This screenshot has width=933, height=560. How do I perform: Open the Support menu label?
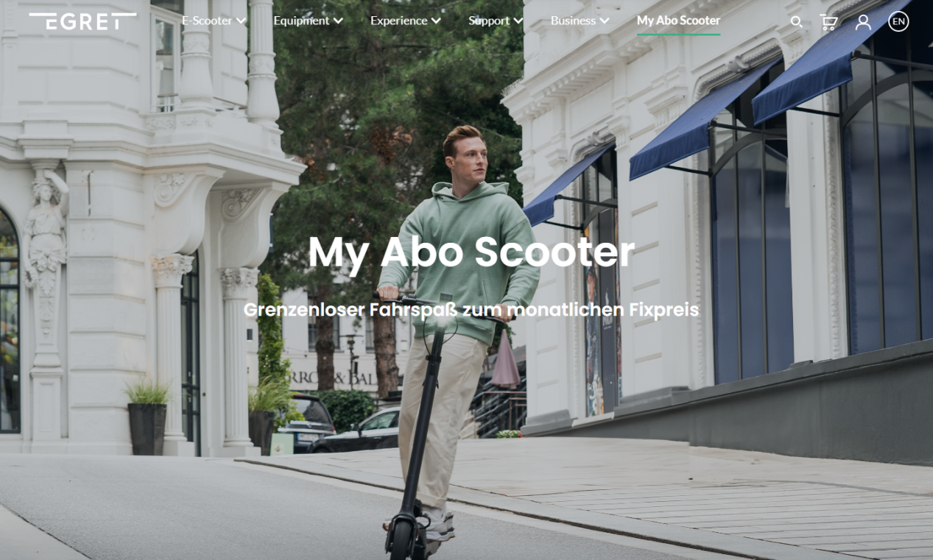[489, 21]
